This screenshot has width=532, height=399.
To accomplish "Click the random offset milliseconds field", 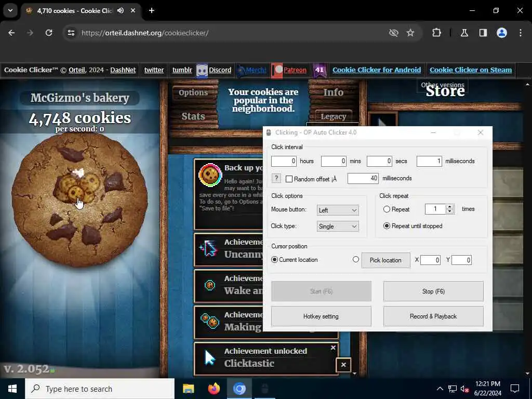I will coord(363,179).
